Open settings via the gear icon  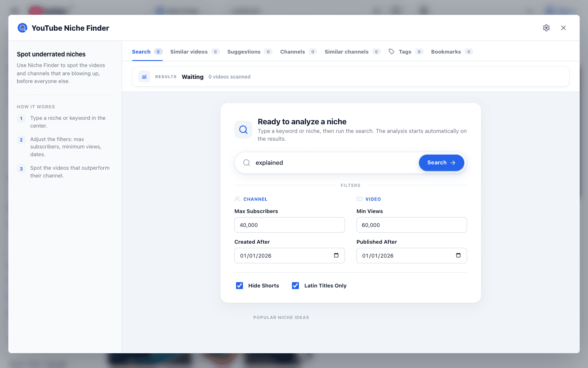tap(546, 28)
